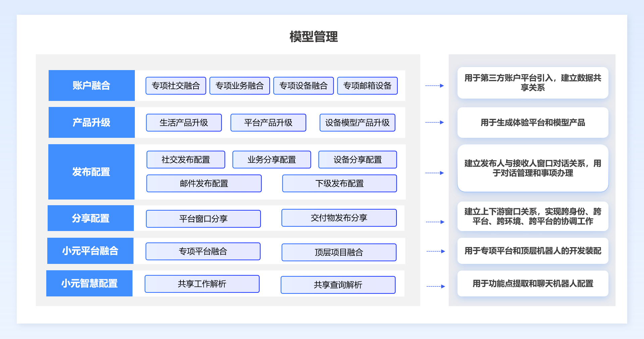Open 共享查询解析 box
This screenshot has height=339, width=644.
coord(338,285)
